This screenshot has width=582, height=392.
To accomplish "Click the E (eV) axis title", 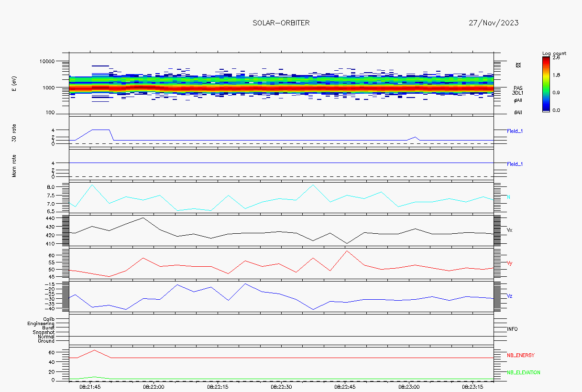I will click(14, 84).
